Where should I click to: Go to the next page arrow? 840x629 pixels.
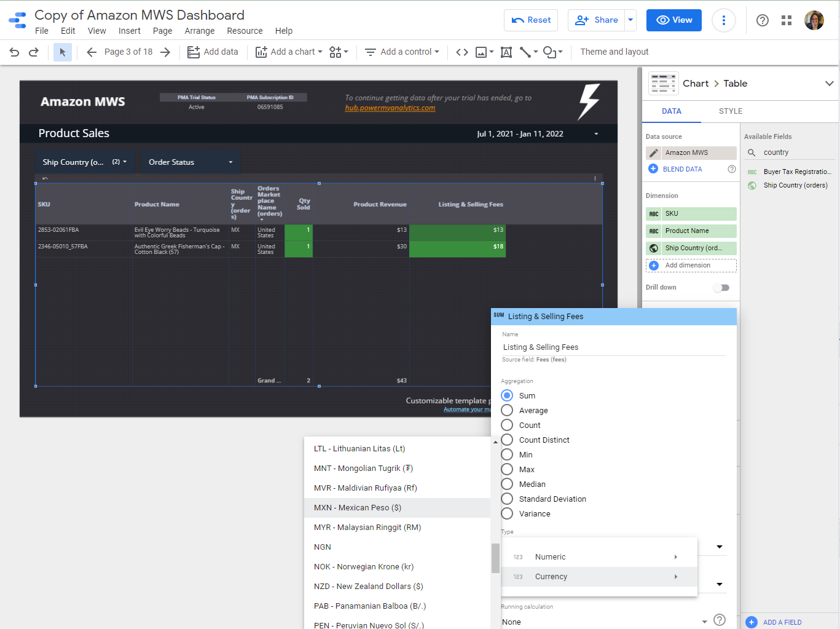165,52
